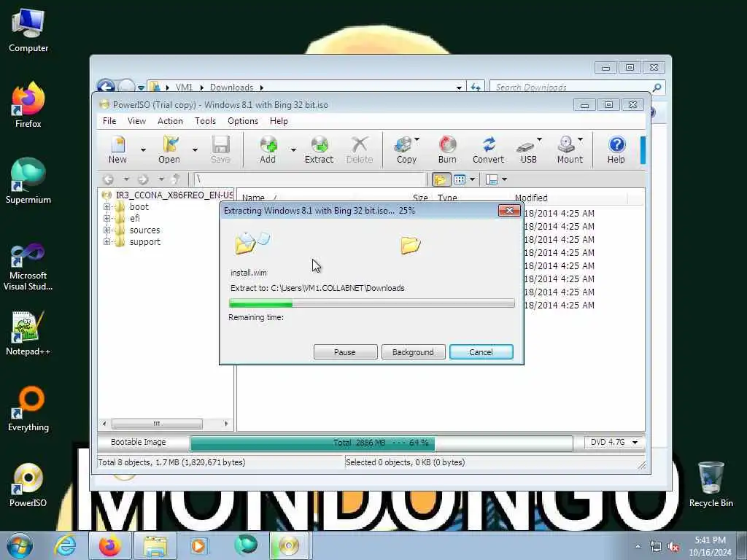Viewport: 747px width, 560px height.
Task: Open the View menu
Action: (136, 121)
